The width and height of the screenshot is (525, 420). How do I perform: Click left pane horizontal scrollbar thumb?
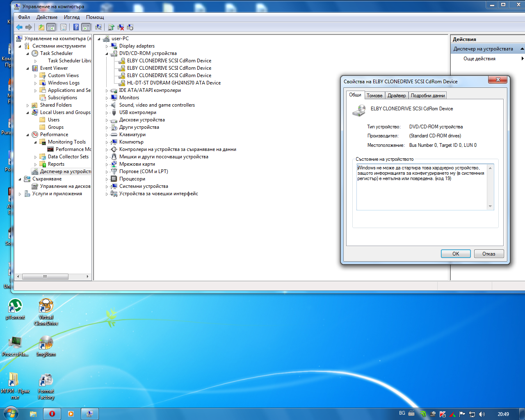[45, 276]
